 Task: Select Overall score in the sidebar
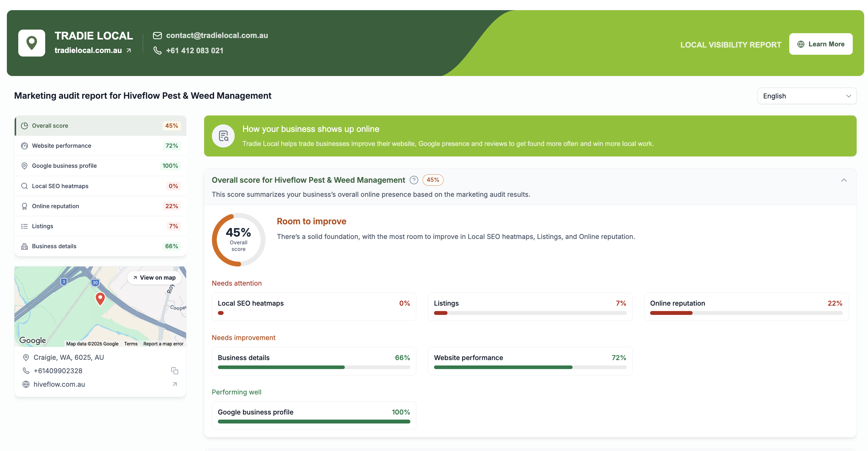(100, 126)
